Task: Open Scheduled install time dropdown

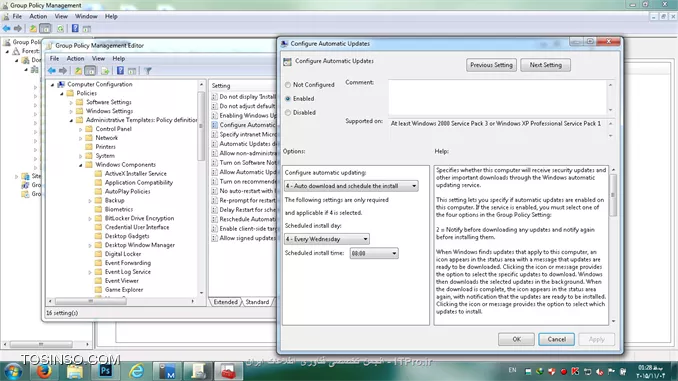Action: click(374, 253)
